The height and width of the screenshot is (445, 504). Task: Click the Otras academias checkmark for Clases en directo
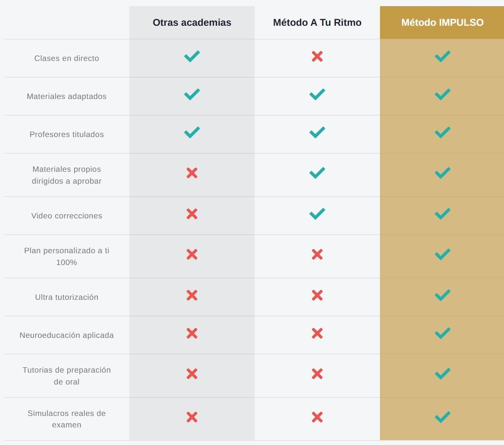point(192,56)
